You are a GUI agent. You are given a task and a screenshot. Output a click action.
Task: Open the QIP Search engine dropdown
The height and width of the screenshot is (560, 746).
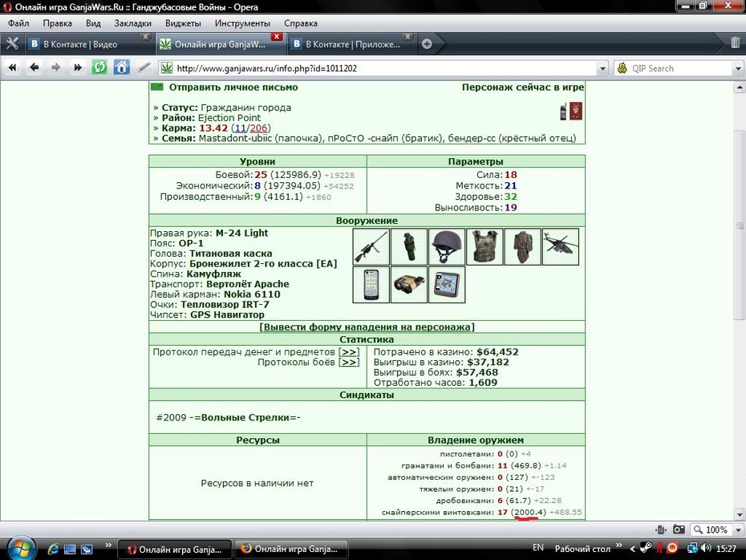(x=738, y=68)
